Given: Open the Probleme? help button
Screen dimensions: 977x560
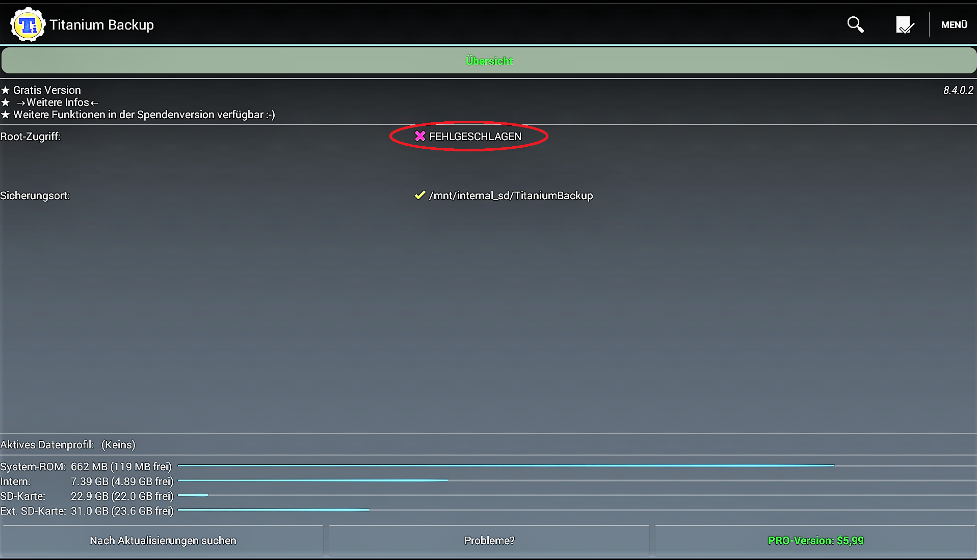Looking at the screenshot, I should click(489, 541).
